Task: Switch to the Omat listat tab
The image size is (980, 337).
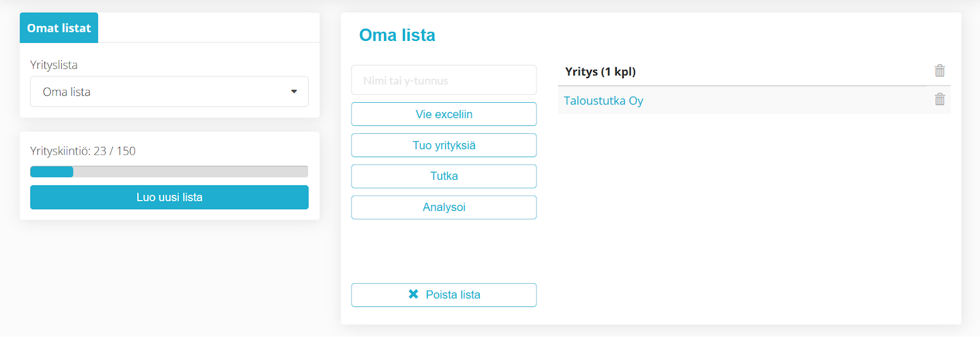Action: [59, 28]
